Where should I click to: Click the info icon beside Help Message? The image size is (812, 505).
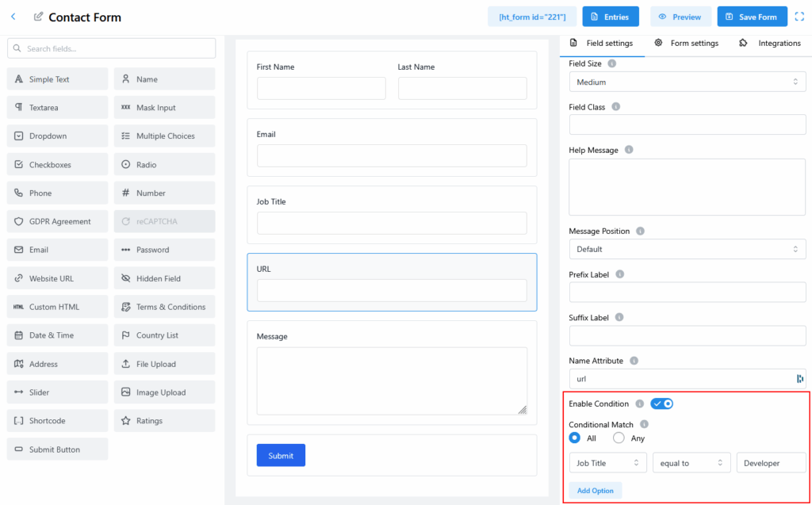click(x=628, y=150)
